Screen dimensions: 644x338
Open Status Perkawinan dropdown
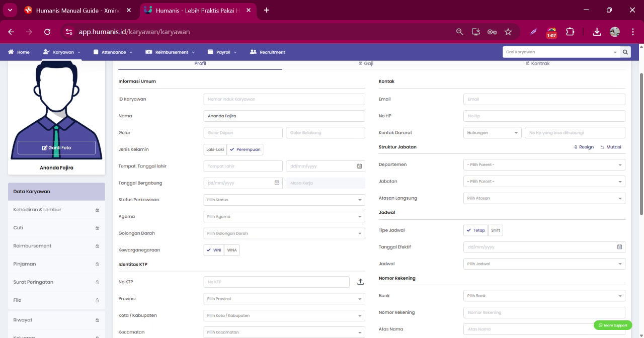point(284,200)
